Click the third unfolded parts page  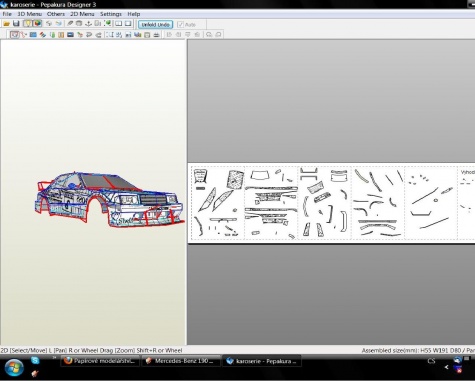tap(324, 203)
